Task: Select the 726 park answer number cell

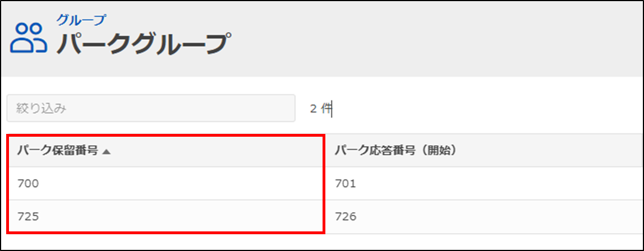Action: coord(345,217)
